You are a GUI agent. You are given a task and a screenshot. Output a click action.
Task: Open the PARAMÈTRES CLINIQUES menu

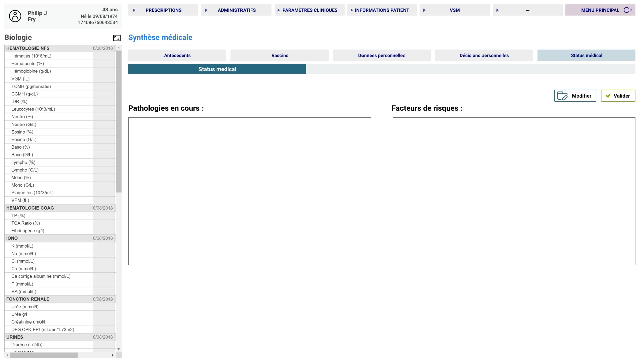(309, 10)
